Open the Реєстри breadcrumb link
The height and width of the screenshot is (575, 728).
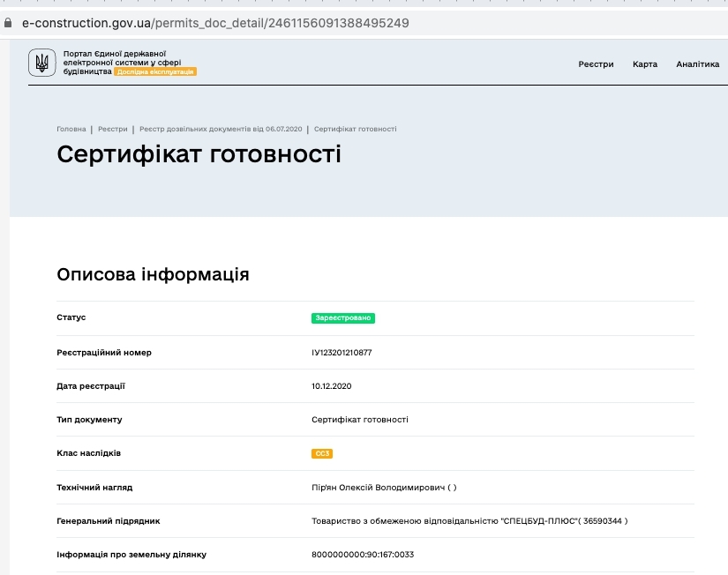click(x=112, y=129)
